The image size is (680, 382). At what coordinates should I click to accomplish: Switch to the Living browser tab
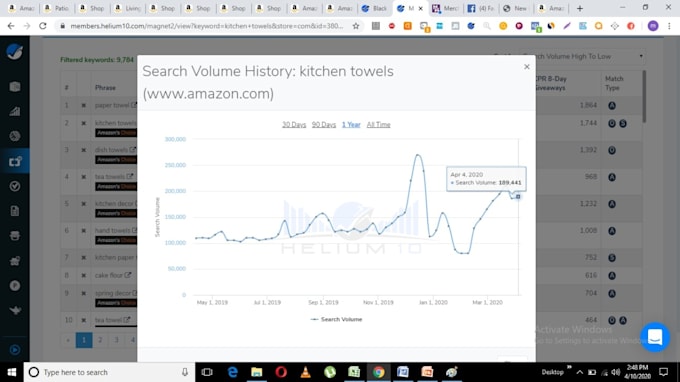tap(128, 8)
